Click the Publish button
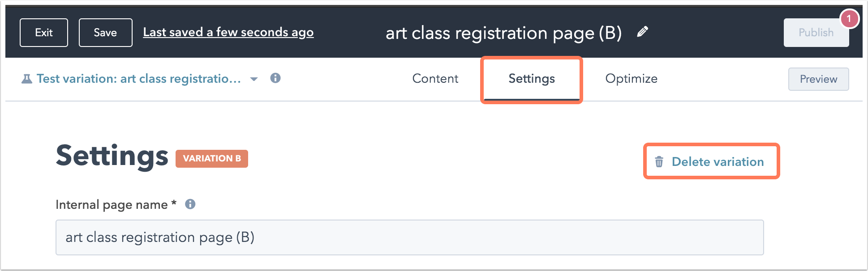The height and width of the screenshot is (271, 868). [816, 33]
